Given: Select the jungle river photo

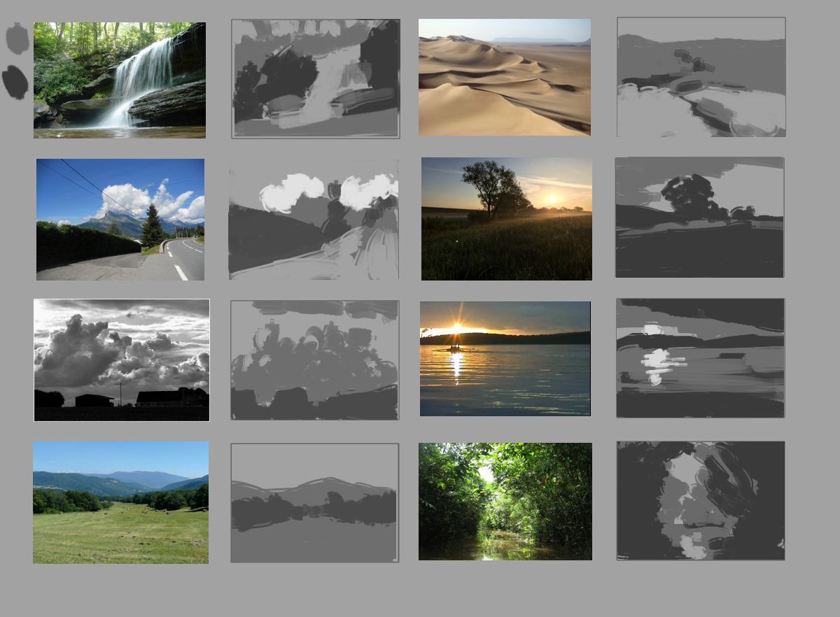Looking at the screenshot, I should 505,502.
